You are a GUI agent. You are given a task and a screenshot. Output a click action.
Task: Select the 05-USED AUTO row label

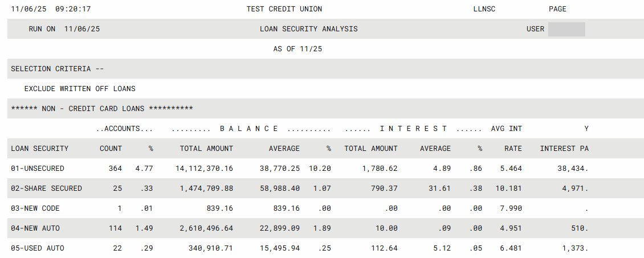38,248
